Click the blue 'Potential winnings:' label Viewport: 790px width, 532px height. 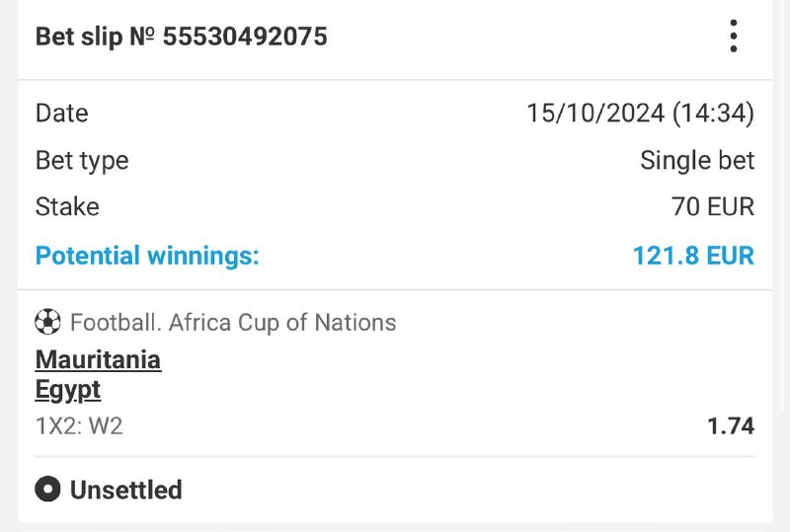[147, 257]
